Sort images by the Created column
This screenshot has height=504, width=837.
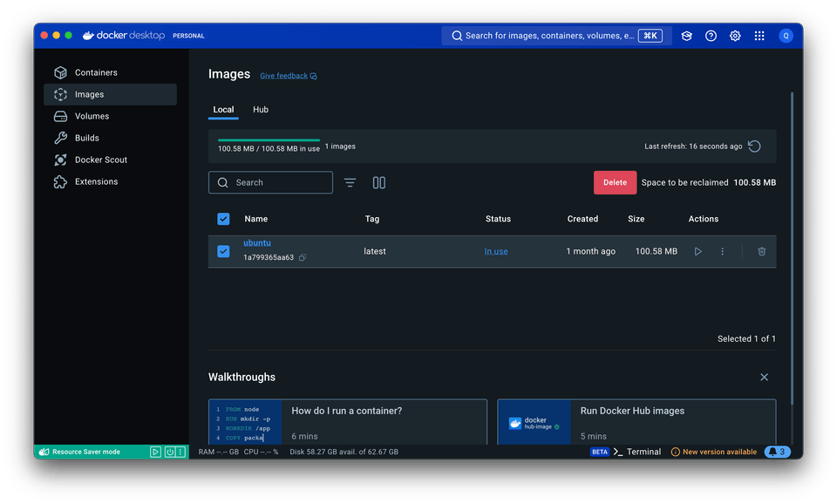click(x=583, y=219)
